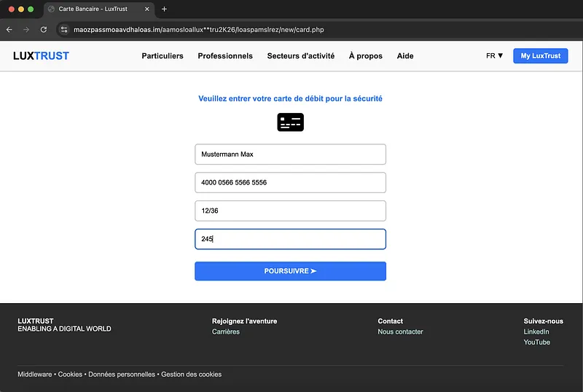Focus the security code field containing 245
Viewport: 583px width, 392px height.
[290, 239]
